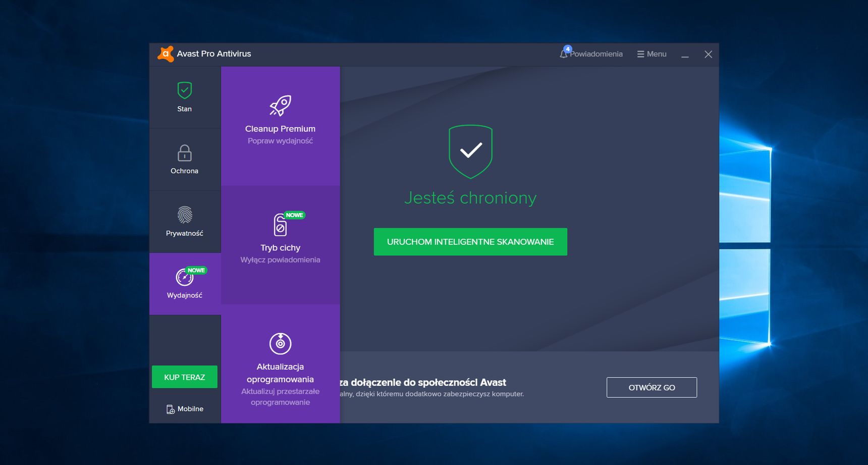Image resolution: width=868 pixels, height=465 pixels.
Task: Click 'Aktualizuj przestarzałe oprogramowanie' subtitle
Action: 281,397
